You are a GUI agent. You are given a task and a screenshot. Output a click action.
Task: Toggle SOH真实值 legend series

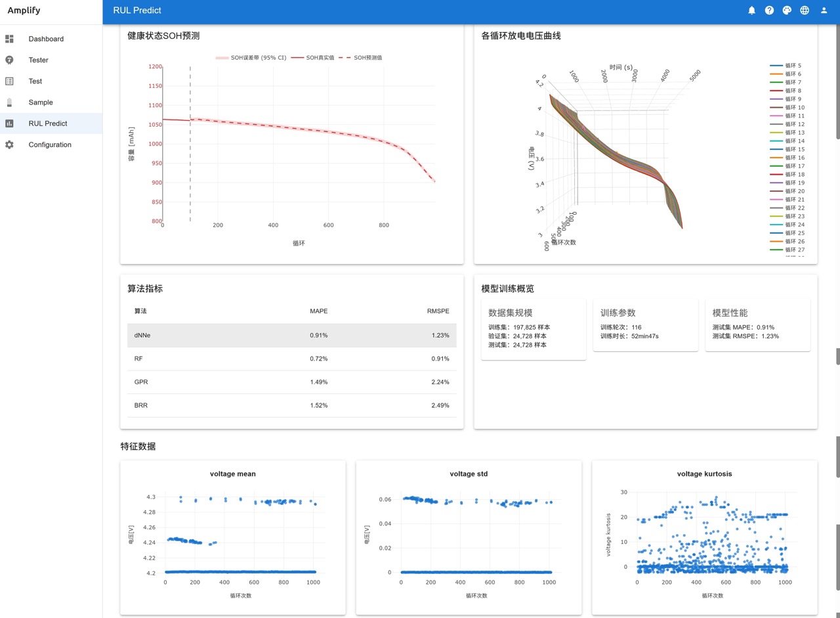tap(313, 58)
